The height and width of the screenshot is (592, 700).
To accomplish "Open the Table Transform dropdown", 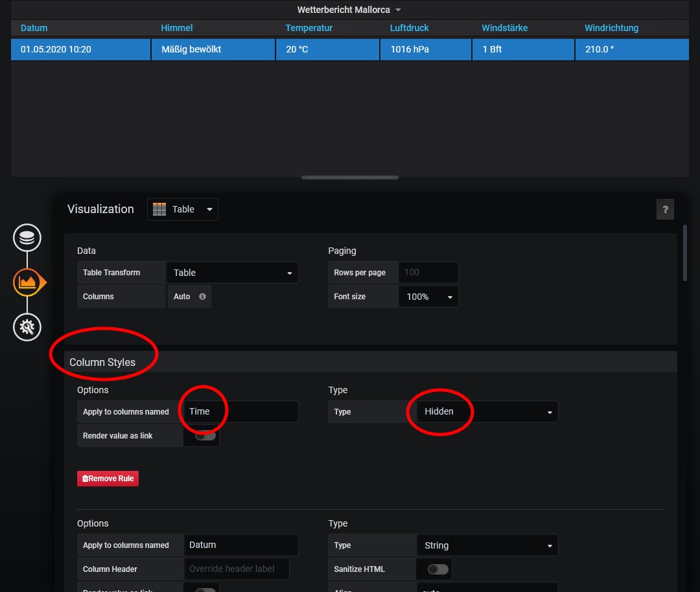I will [232, 273].
